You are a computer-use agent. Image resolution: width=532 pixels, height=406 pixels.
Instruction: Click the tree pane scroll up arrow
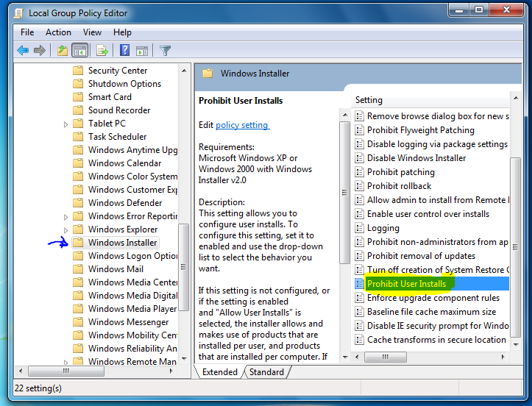184,71
